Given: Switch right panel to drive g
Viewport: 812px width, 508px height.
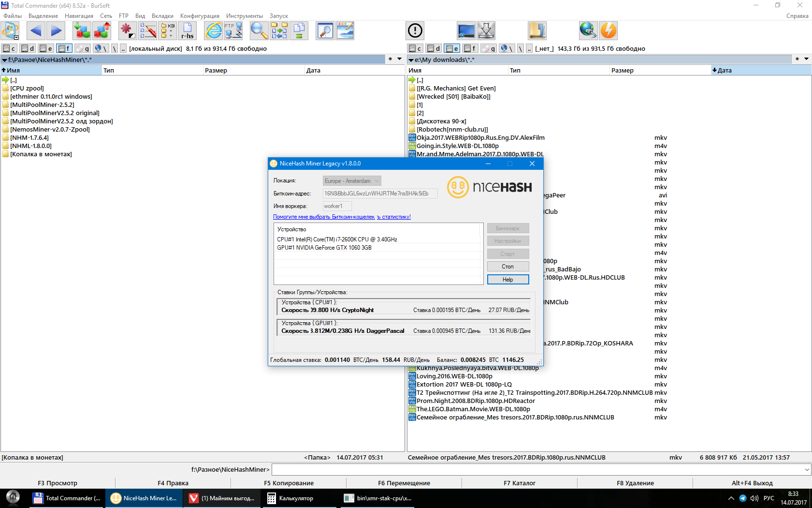Looking at the screenshot, I should coord(488,48).
